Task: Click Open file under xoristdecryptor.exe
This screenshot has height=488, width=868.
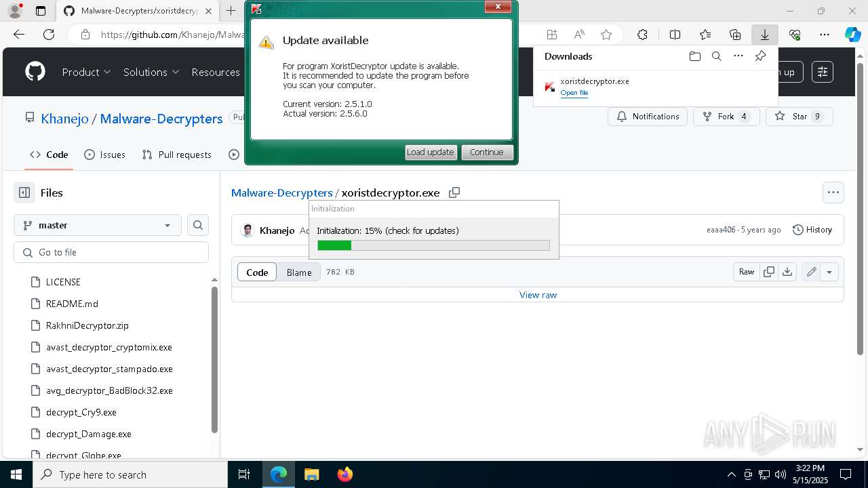Action: [x=574, y=93]
